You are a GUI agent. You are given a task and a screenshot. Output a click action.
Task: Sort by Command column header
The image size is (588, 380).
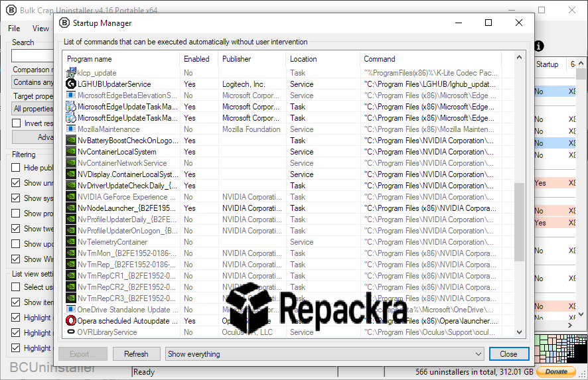tap(431, 59)
